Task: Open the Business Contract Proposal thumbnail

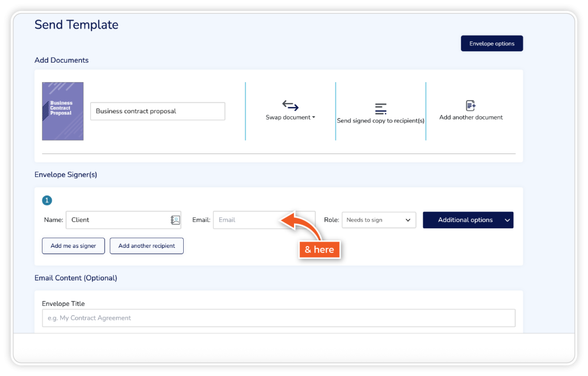Action: 63,111
